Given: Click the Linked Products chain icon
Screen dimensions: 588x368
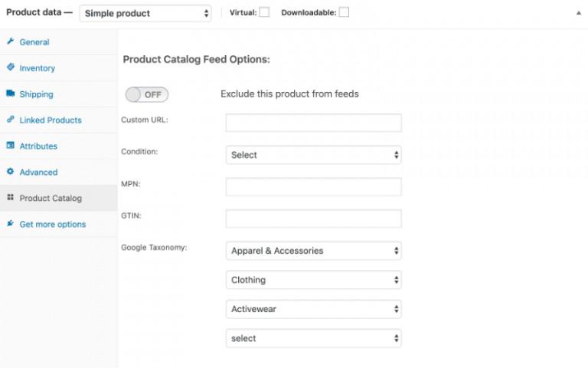Looking at the screenshot, I should [x=10, y=120].
